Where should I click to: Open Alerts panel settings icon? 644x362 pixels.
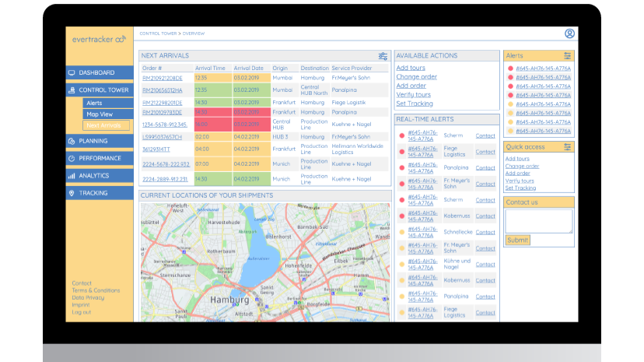point(567,55)
